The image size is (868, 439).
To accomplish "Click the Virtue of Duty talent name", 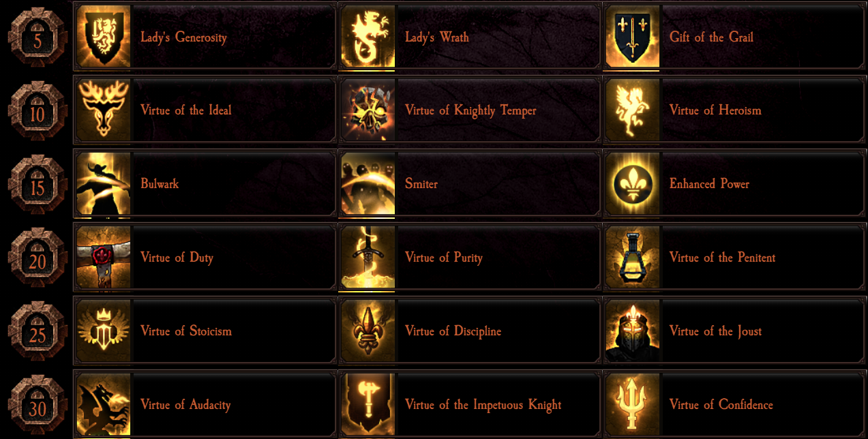I will coord(177,258).
